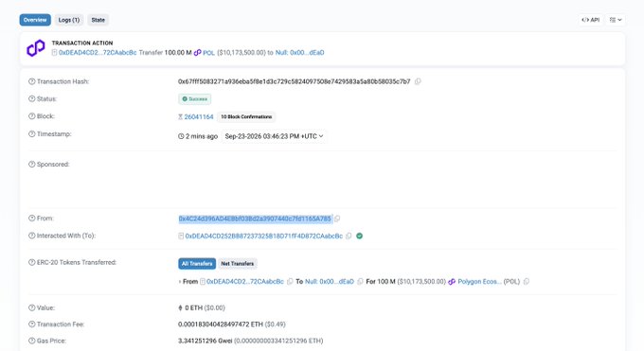Copy the transaction hash
644x351 pixels.
point(418,81)
